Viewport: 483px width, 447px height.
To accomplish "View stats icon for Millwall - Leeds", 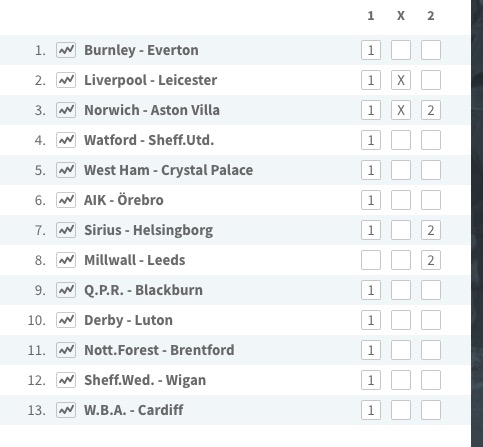I will 66,260.
